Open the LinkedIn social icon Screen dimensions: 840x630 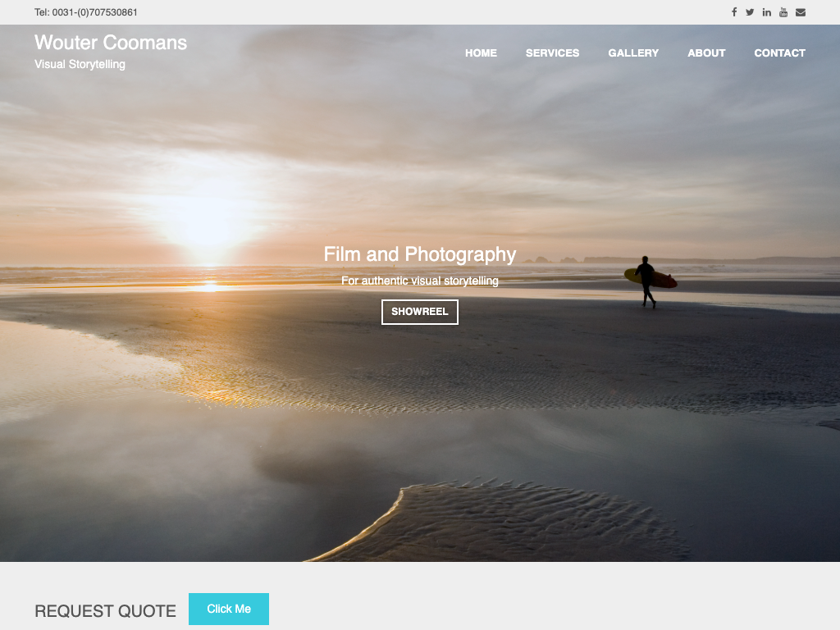click(767, 12)
